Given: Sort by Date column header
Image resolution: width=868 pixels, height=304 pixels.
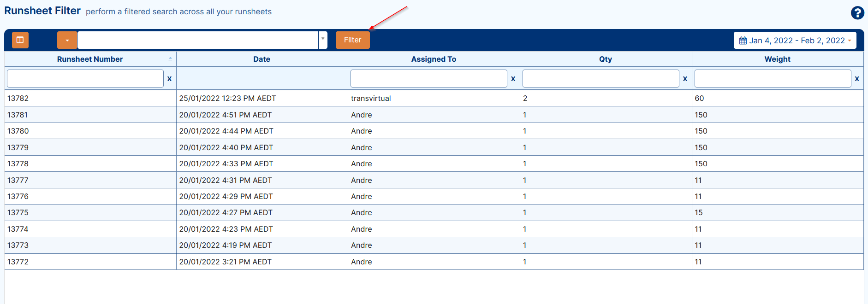Looking at the screenshot, I should [262, 59].
